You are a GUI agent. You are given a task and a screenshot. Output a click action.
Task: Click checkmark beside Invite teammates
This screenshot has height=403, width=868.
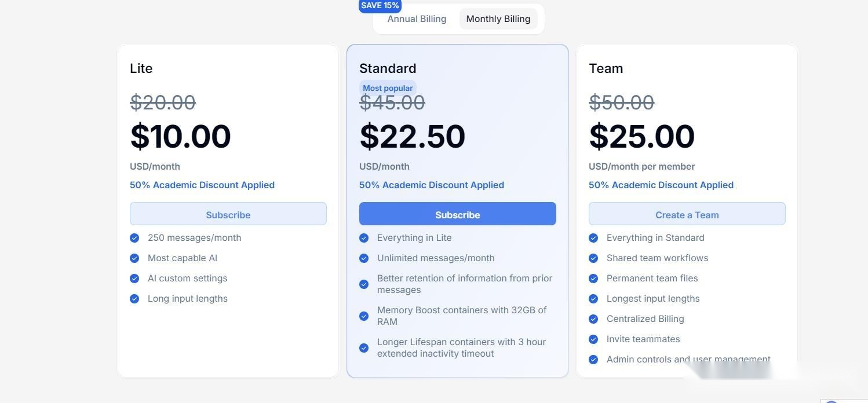(x=593, y=339)
